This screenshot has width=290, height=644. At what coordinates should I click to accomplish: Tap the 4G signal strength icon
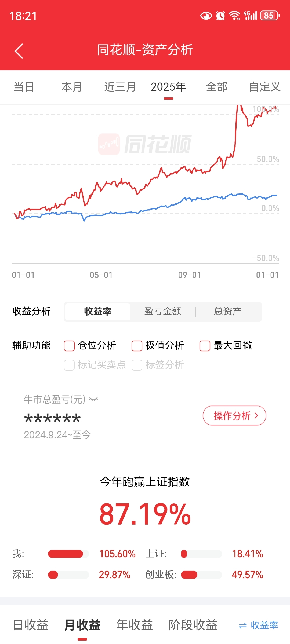250,16
